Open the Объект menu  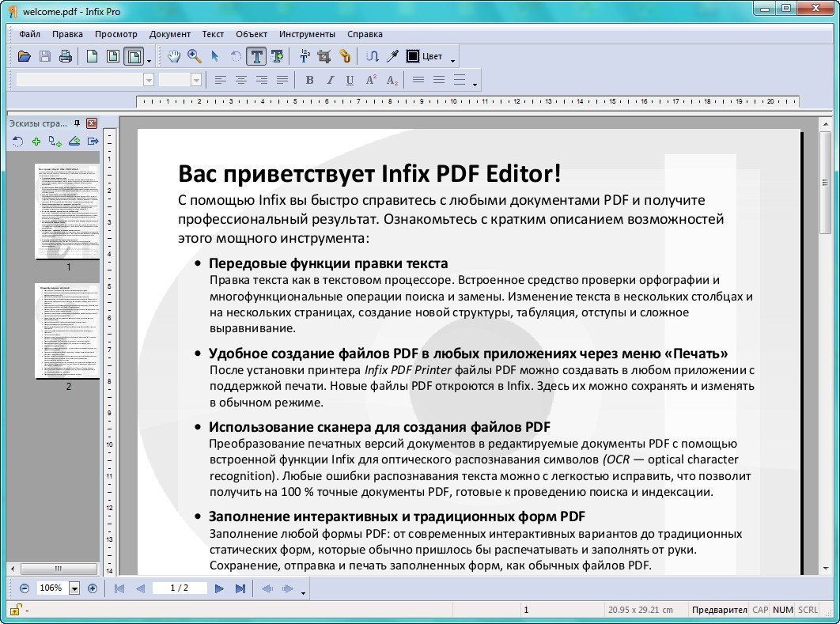click(x=252, y=34)
